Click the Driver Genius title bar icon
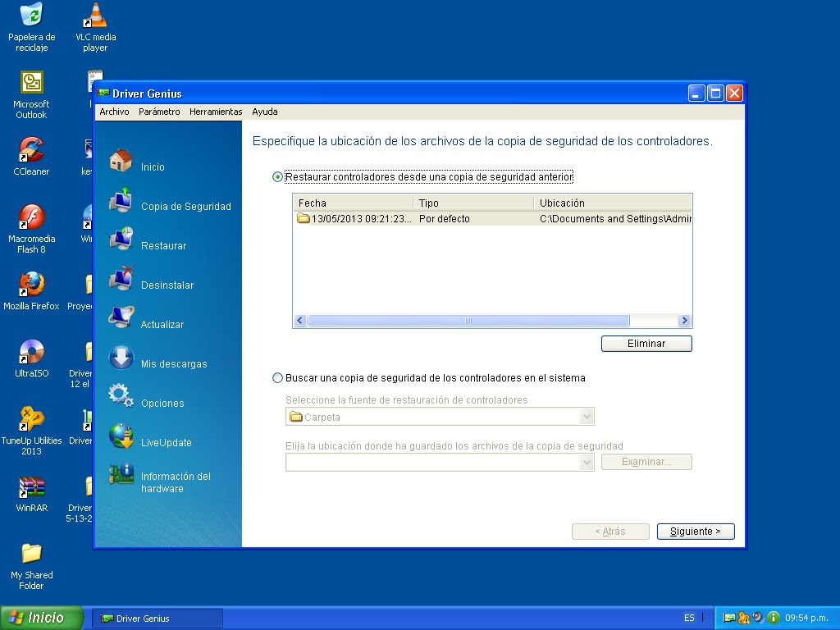 [103, 94]
